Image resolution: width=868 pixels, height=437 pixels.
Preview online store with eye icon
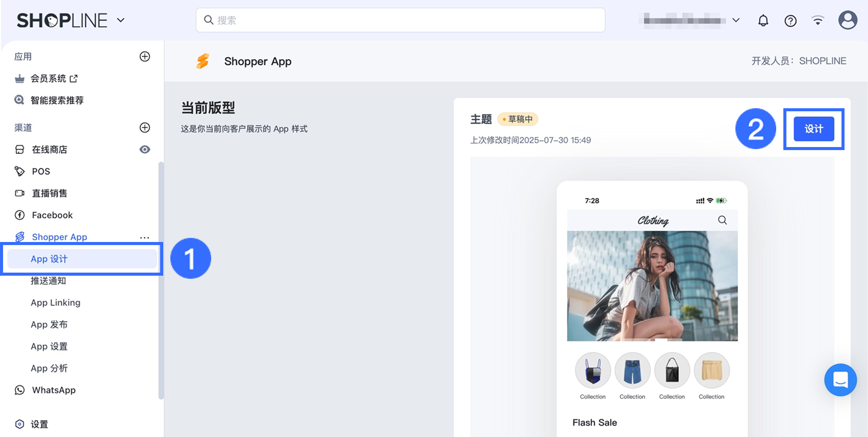click(x=145, y=150)
